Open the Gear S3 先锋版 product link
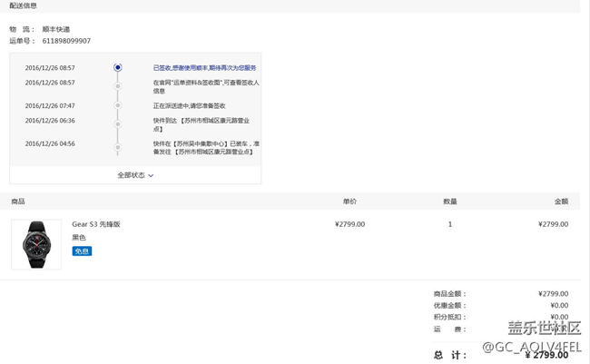 [96, 224]
